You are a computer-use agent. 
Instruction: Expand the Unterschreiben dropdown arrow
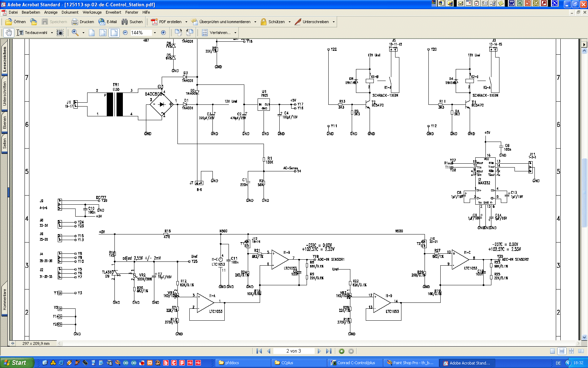point(334,22)
